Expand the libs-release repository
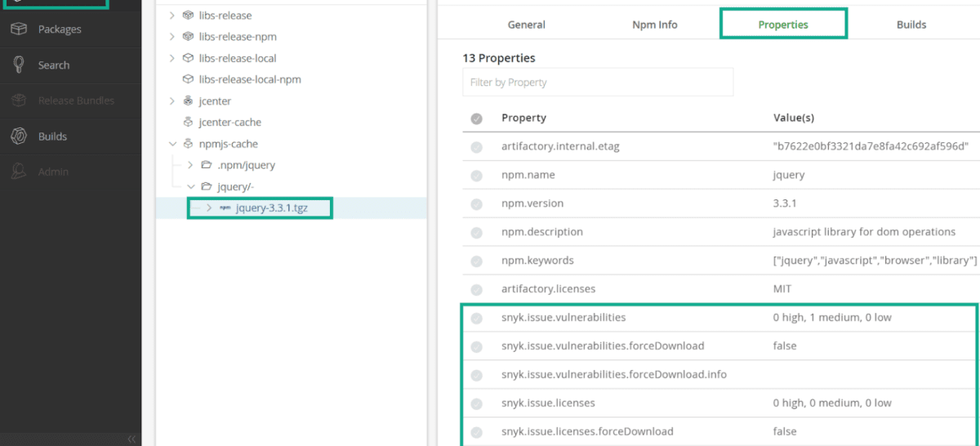This screenshot has height=446, width=980. [x=171, y=16]
